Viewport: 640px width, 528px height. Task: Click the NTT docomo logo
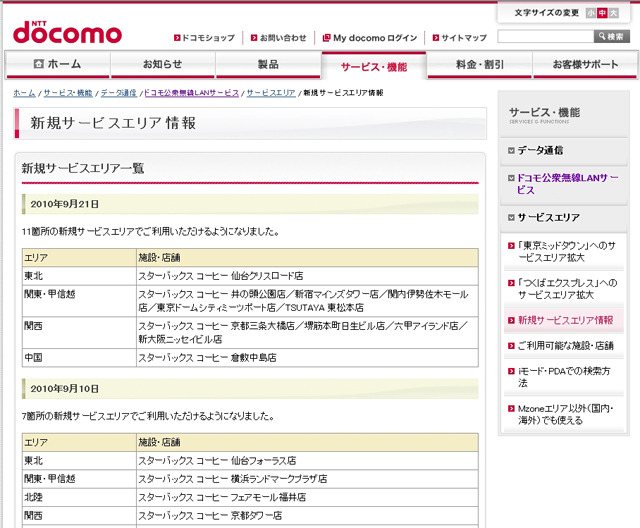67,32
